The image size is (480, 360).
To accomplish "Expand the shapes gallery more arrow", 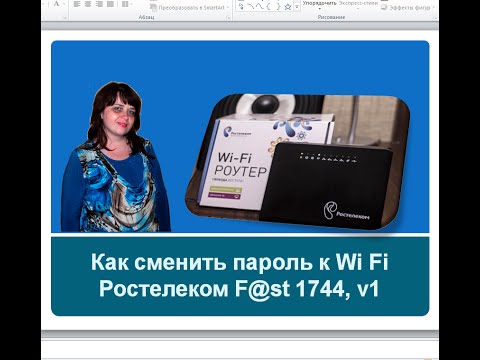I will [x=297, y=7].
